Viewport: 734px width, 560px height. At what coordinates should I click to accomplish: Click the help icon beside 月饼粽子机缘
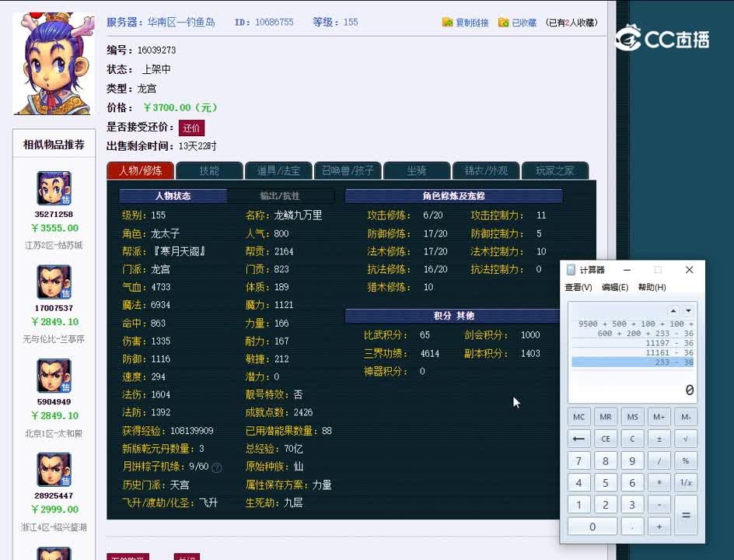[217, 467]
